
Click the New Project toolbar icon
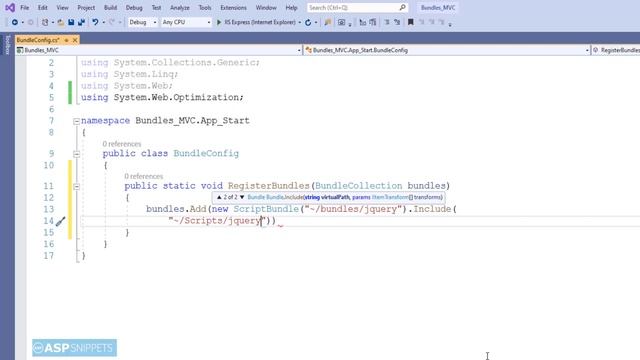coord(45,22)
